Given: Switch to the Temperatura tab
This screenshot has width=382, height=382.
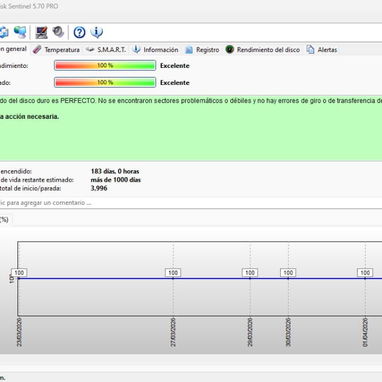Looking at the screenshot, I should coord(62,50).
